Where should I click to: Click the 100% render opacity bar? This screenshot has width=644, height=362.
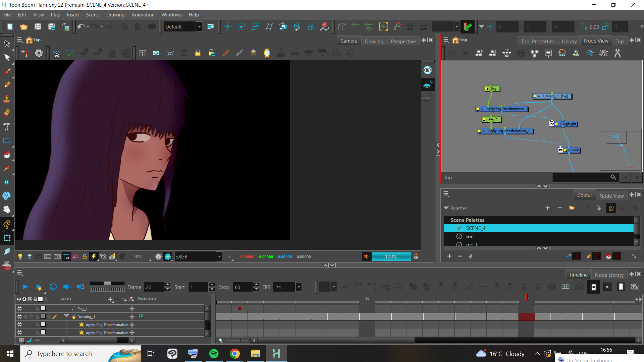pyautogui.click(x=391, y=257)
